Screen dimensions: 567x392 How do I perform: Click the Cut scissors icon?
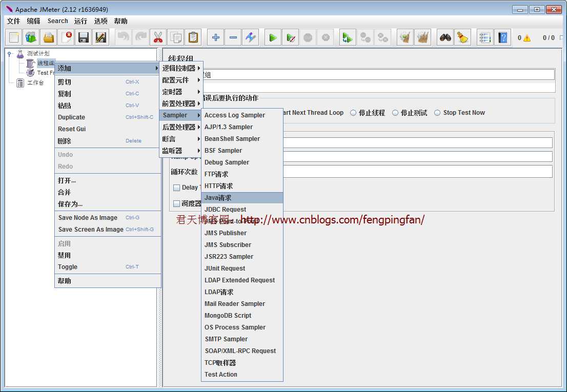tap(158, 37)
